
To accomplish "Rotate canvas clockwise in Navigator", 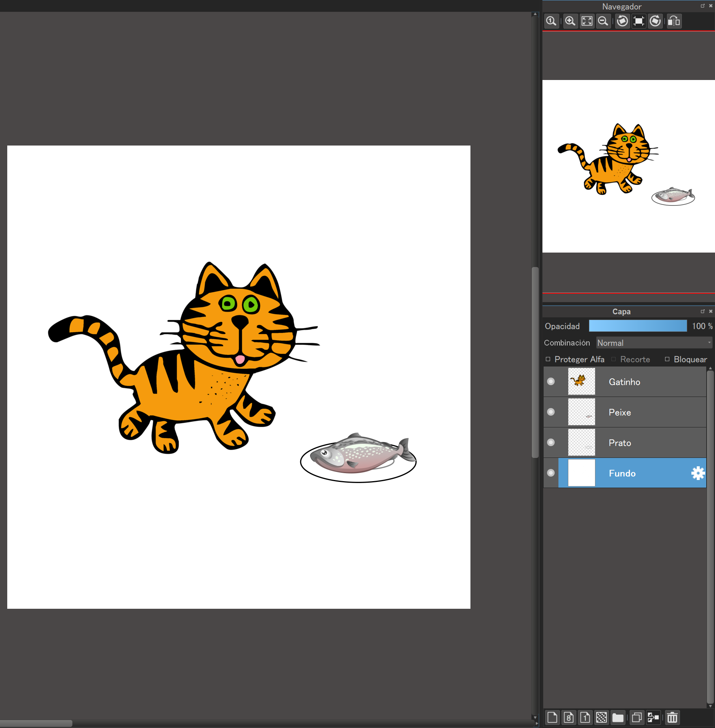I will click(655, 21).
